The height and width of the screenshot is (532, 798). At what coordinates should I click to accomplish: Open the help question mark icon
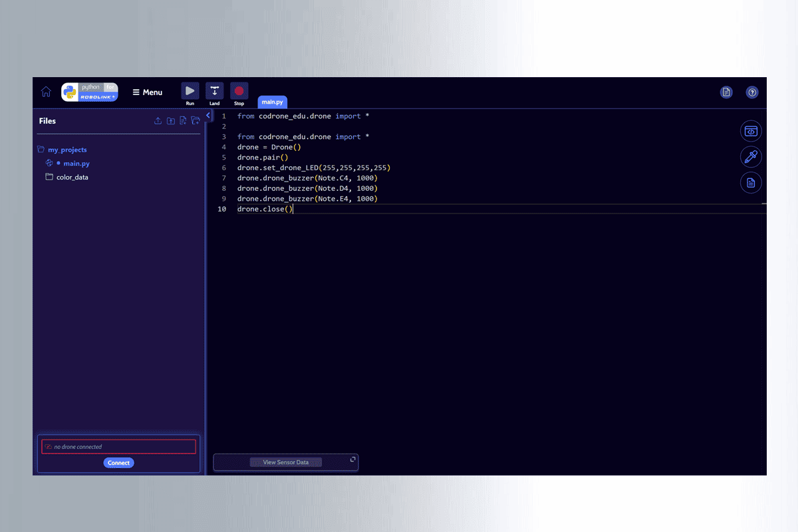(x=752, y=92)
